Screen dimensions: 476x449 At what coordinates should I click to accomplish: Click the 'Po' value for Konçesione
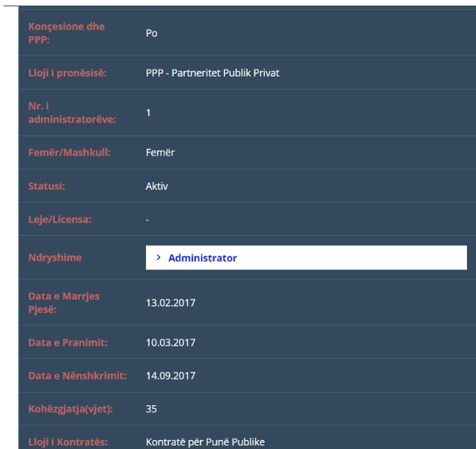click(x=152, y=33)
